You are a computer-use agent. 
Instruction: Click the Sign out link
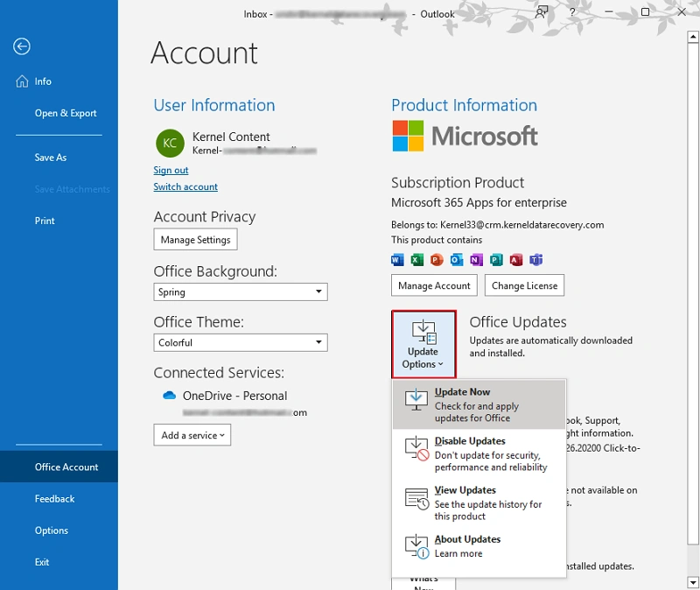click(171, 170)
